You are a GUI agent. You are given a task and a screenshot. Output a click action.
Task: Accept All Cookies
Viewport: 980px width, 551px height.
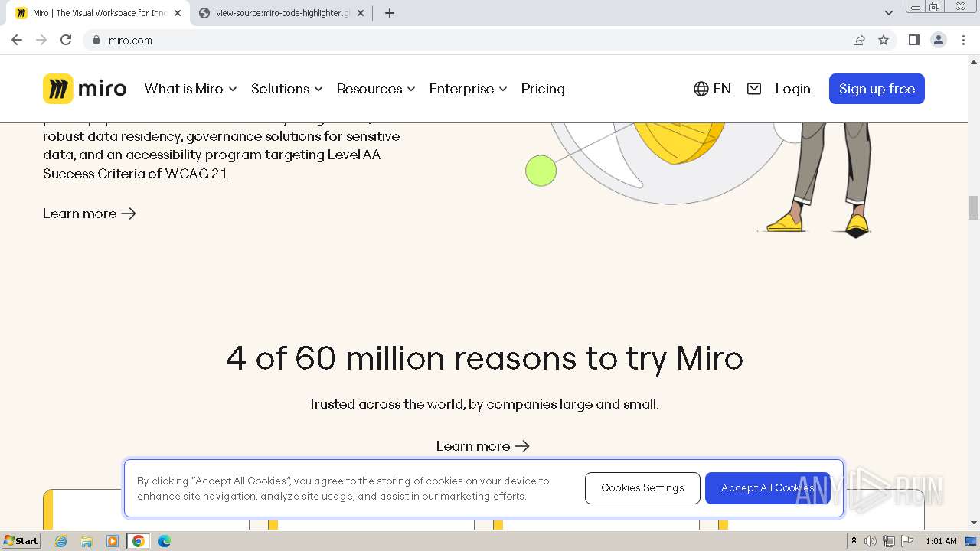pos(767,488)
